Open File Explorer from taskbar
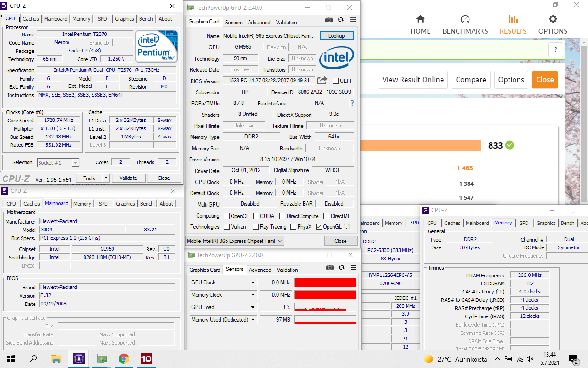This screenshot has width=588, height=368. (56, 359)
